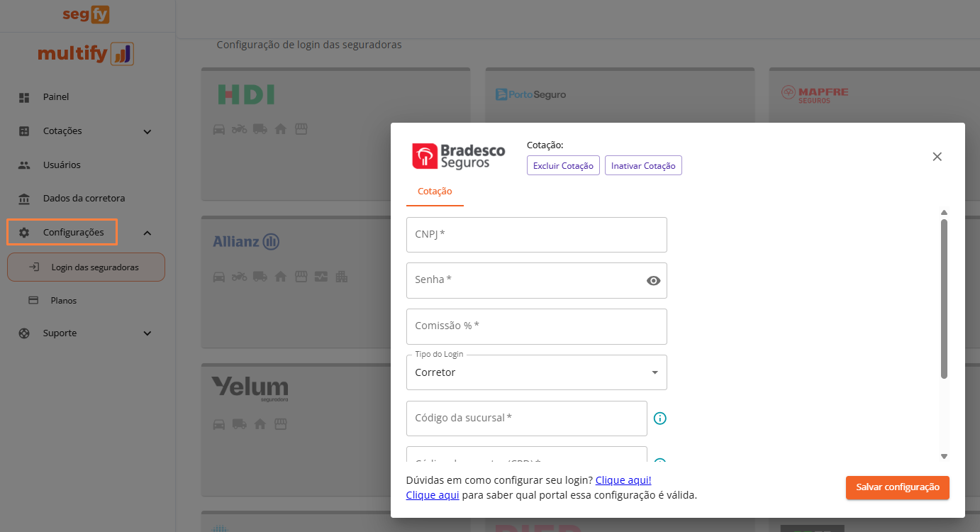Expand the Cotações menu chevron
The image size is (980, 532).
147,131
